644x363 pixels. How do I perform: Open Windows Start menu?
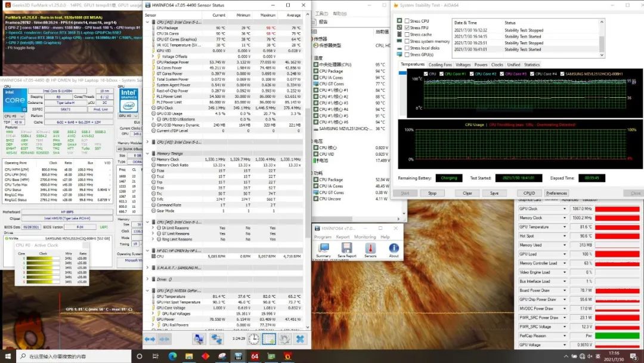coord(8,356)
